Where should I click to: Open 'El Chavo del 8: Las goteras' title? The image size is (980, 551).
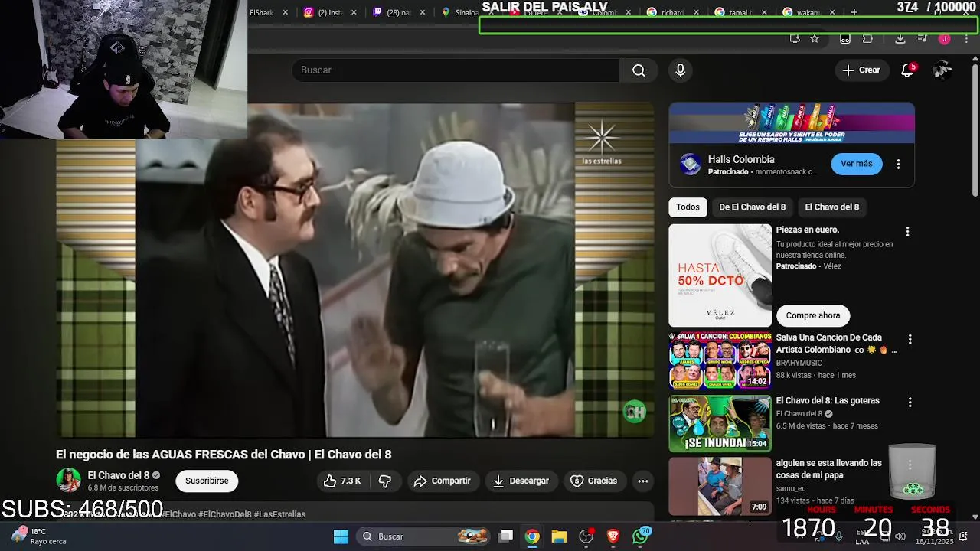pyautogui.click(x=828, y=401)
